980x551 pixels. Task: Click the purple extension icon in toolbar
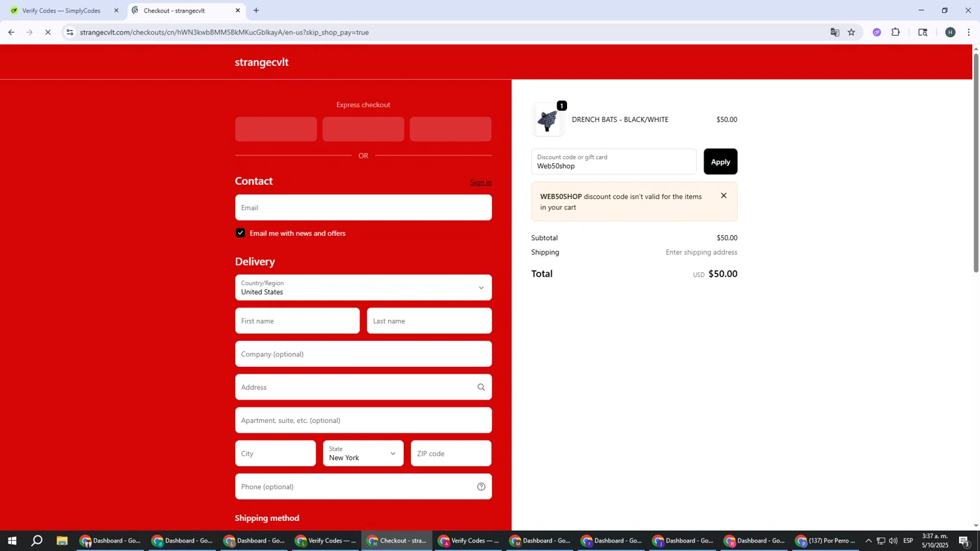tap(877, 32)
